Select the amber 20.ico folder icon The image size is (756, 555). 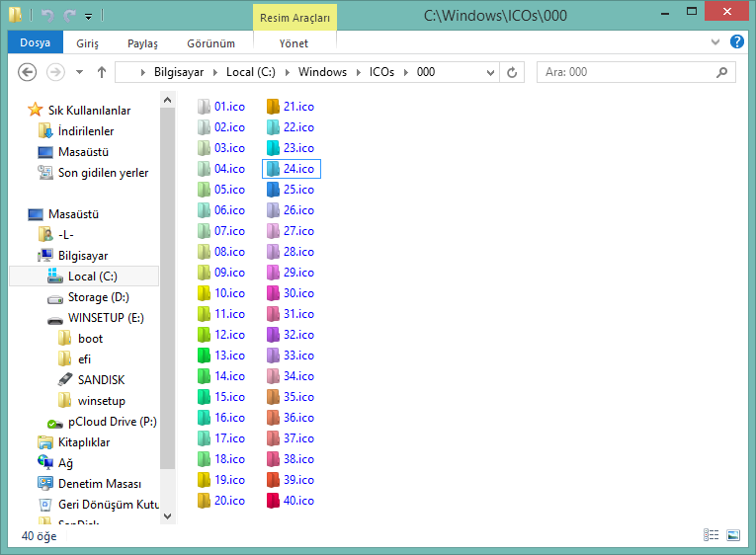(x=204, y=500)
